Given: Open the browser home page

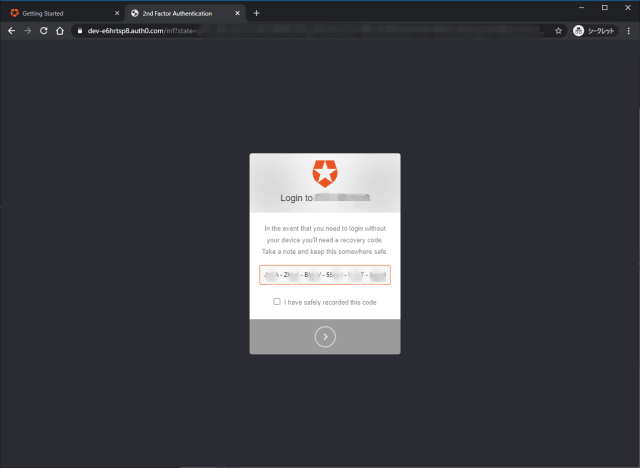Looking at the screenshot, I should pos(60,31).
